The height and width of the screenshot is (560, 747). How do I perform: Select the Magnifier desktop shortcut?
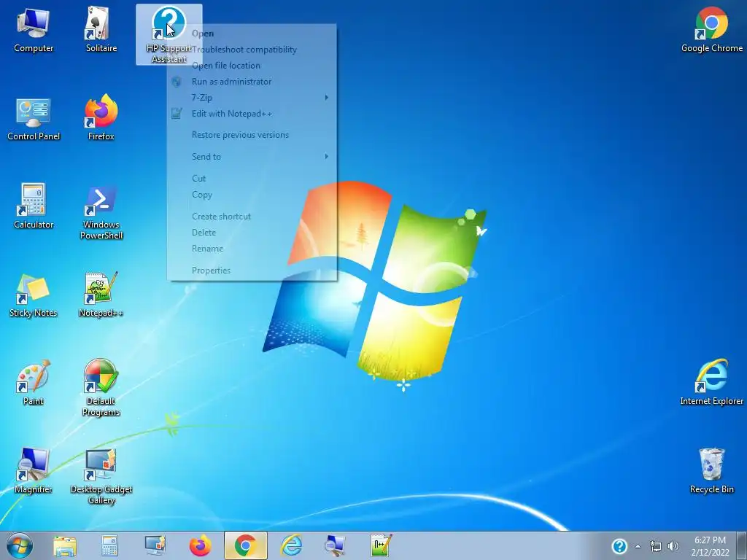[x=34, y=470]
